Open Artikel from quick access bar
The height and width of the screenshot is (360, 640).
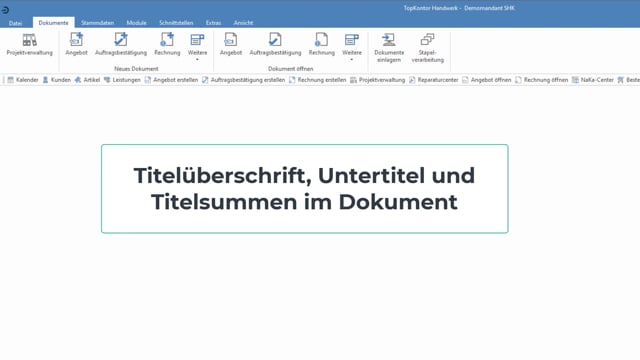point(87,80)
